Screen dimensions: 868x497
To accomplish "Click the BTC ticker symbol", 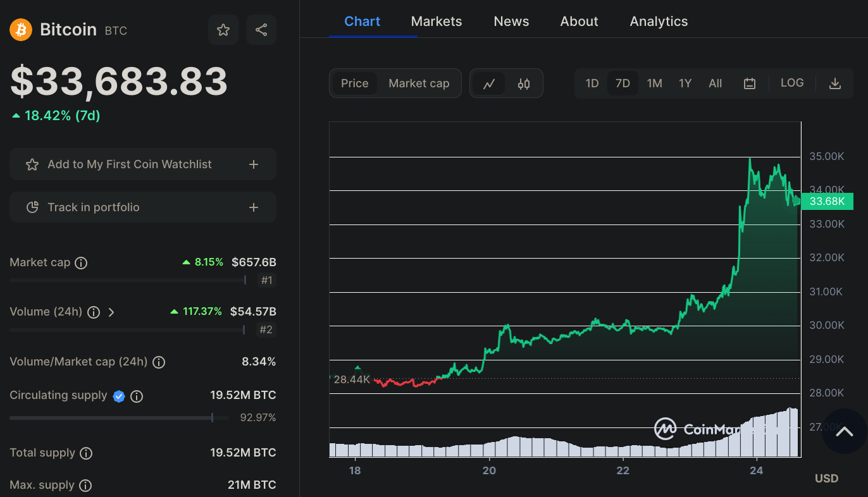I will 116,30.
